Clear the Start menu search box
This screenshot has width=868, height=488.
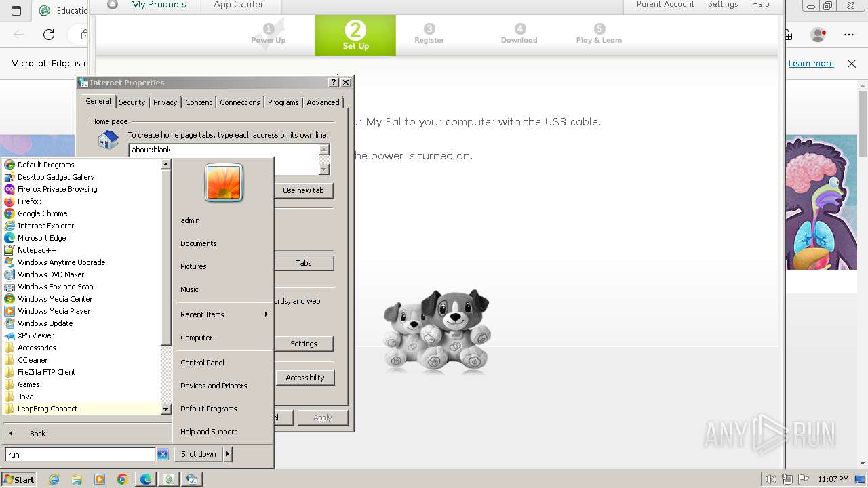pyautogui.click(x=163, y=455)
